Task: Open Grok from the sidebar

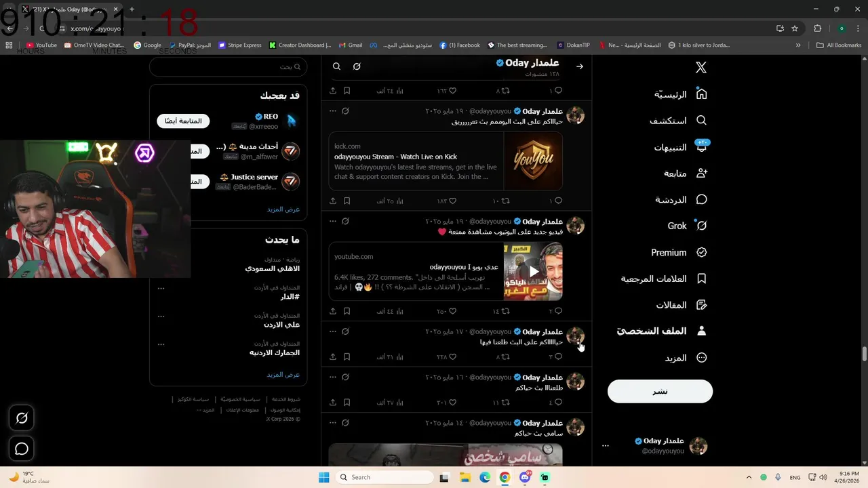Action: click(688, 226)
